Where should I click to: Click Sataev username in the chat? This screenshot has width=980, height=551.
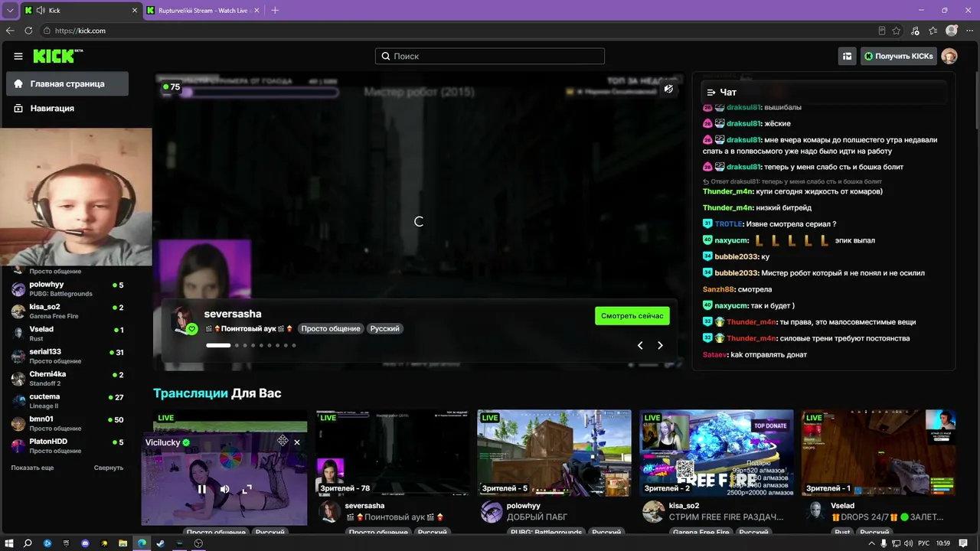pyautogui.click(x=715, y=354)
